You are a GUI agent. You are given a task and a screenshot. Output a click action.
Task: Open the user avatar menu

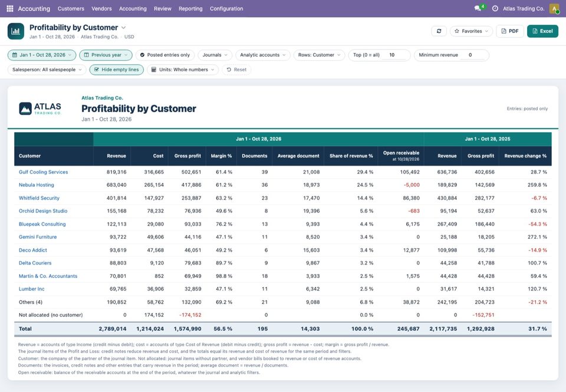coord(554,8)
